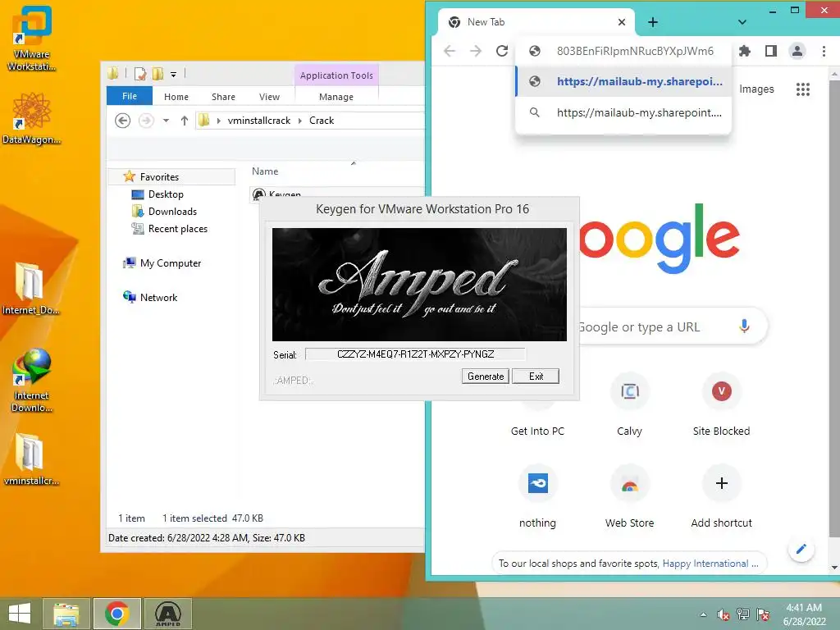This screenshot has width=840, height=630.
Task: Click Crack in the address breadcrumb
Action: 322,121
